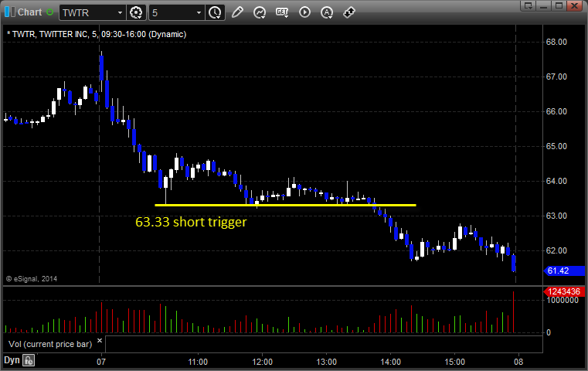
Task: Click the Vol (current price bar) label
Action: pyautogui.click(x=50, y=344)
